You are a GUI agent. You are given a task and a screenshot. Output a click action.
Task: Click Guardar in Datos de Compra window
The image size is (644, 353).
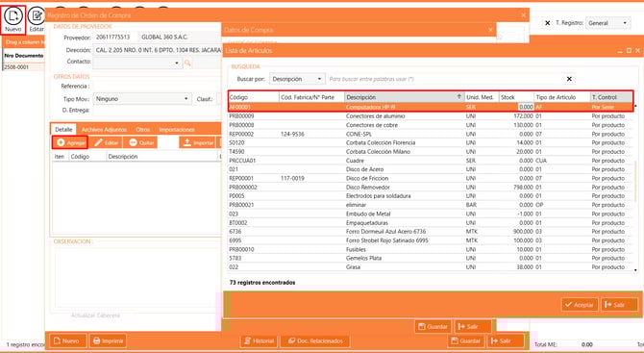click(433, 327)
